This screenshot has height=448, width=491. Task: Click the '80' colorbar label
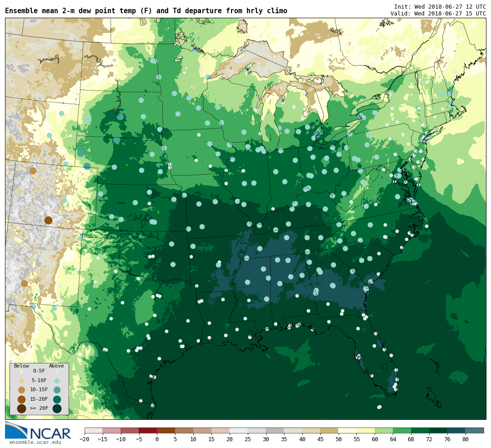tap(466, 439)
